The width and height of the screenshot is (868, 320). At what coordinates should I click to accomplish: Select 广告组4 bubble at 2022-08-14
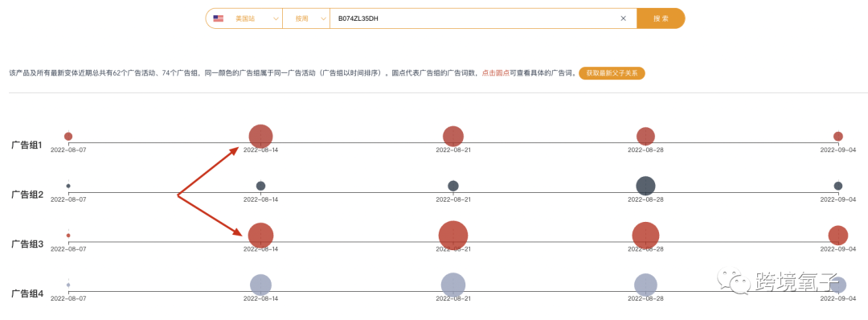click(260, 285)
